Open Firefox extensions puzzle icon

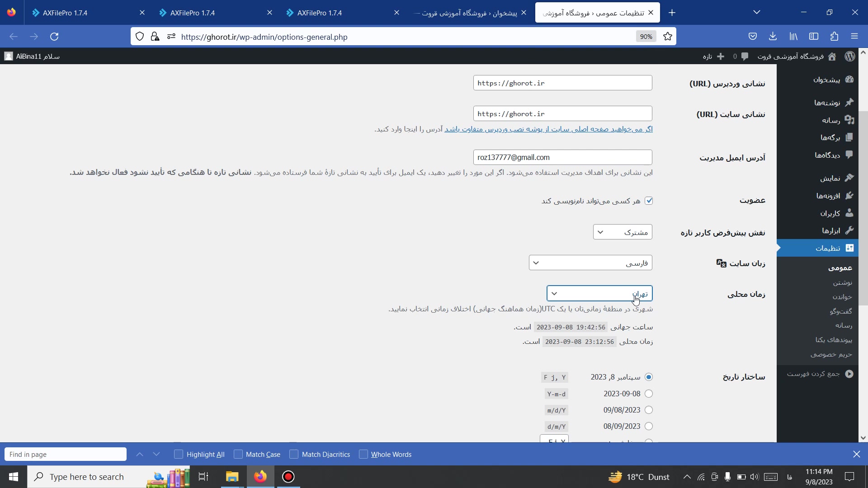pos(835,36)
